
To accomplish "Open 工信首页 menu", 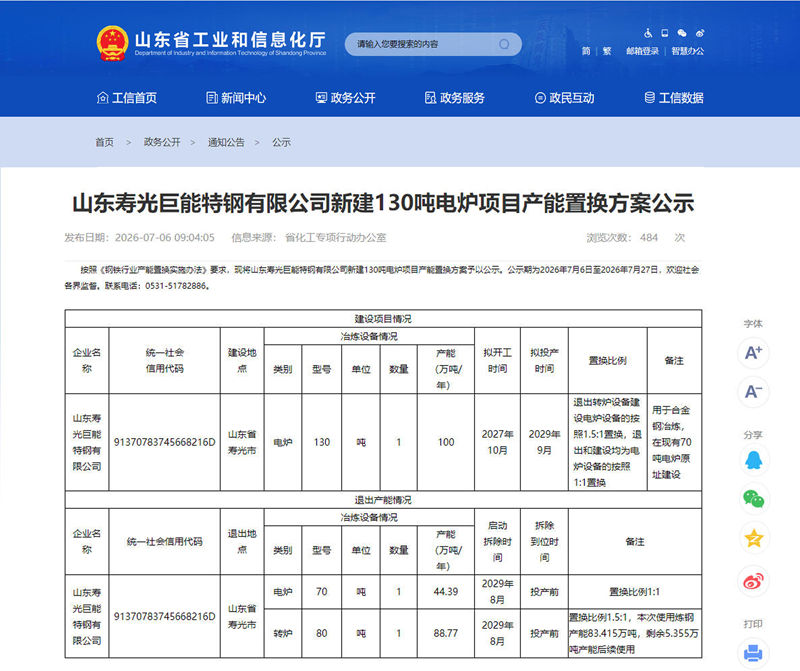I will click(127, 97).
